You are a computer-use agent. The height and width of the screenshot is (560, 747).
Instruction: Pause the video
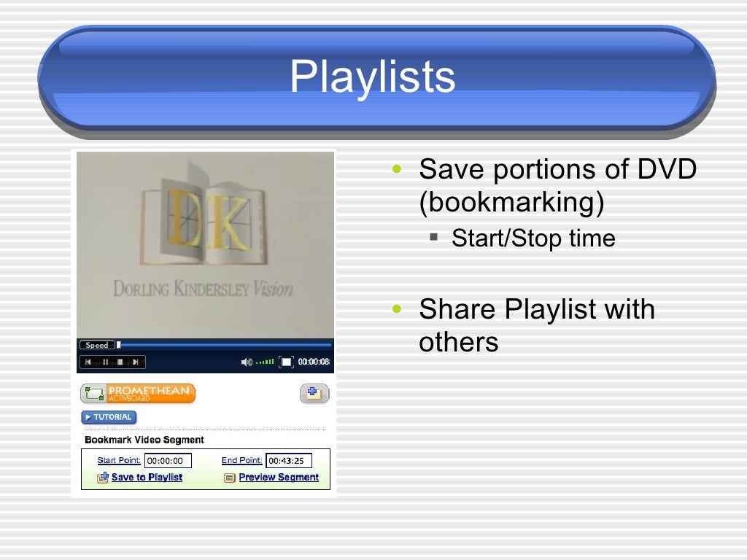[105, 362]
